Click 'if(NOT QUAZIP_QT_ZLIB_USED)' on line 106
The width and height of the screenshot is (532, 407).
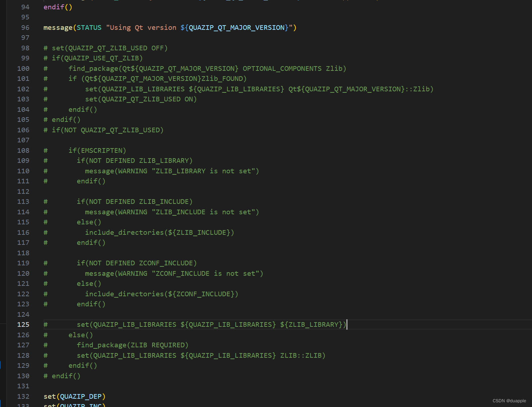click(108, 130)
